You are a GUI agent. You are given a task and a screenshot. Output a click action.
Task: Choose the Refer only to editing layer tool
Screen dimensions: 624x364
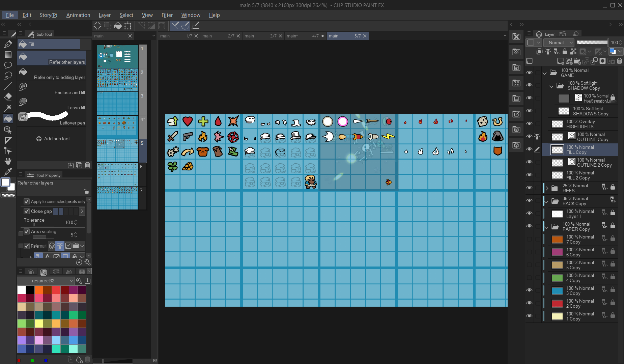pyautogui.click(x=52, y=74)
